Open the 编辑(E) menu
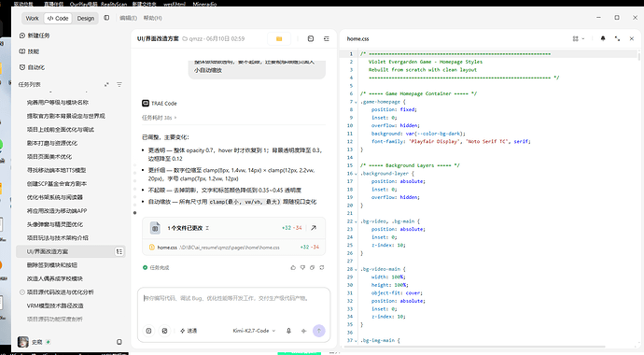This screenshot has width=644, height=355. click(128, 18)
